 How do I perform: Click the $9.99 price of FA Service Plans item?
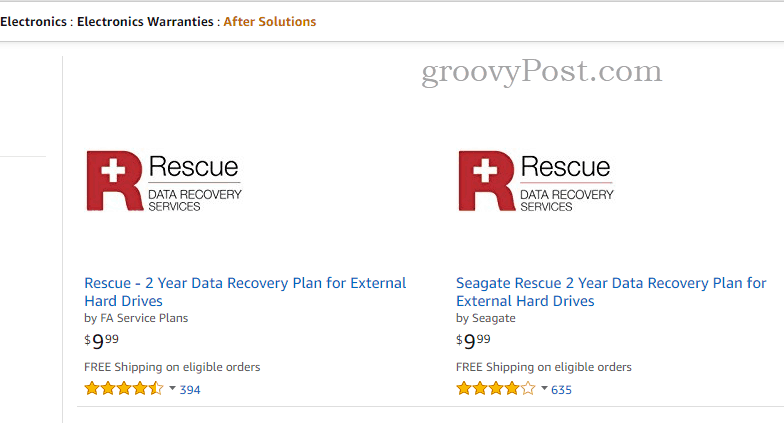[102, 342]
